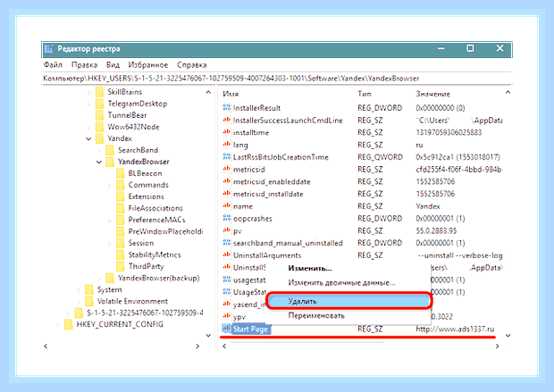
Task: Click the oopcrashes DWORD icon
Action: click(x=226, y=218)
